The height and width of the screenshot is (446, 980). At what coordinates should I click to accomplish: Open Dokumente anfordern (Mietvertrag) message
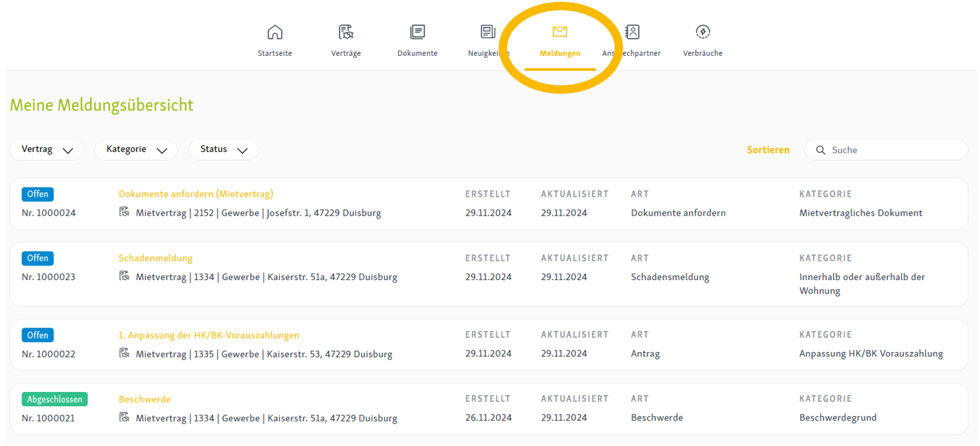[x=196, y=194]
